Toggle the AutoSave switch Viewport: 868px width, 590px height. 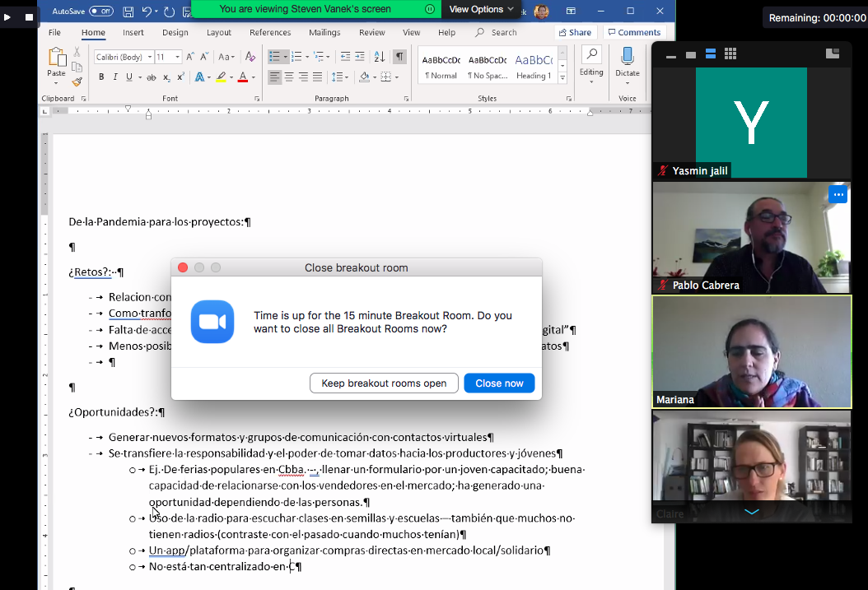pos(101,11)
